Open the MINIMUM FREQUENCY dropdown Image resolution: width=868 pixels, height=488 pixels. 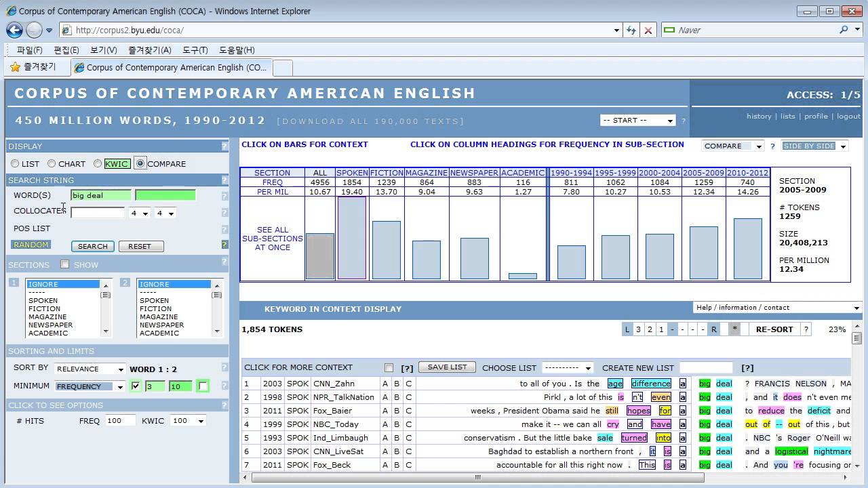[90, 386]
